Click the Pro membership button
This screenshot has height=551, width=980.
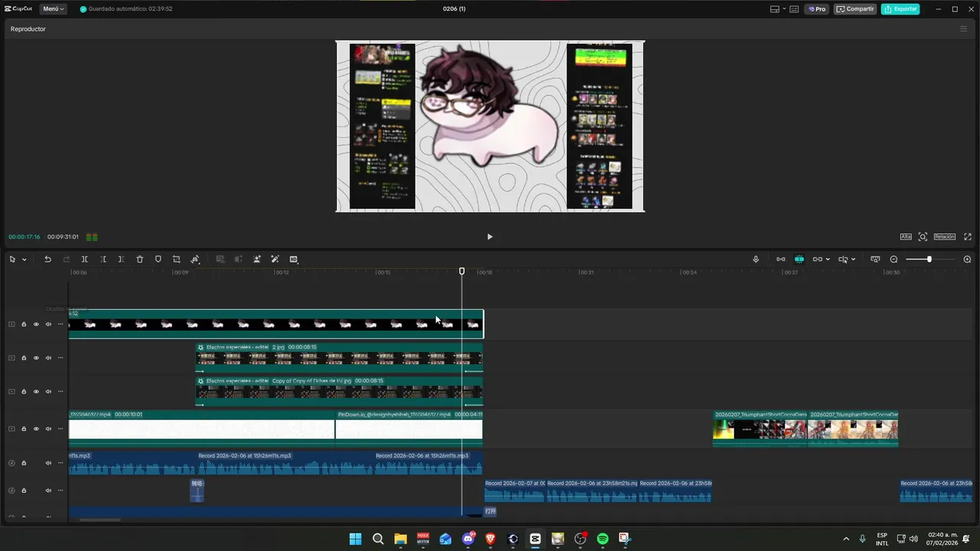pos(817,9)
